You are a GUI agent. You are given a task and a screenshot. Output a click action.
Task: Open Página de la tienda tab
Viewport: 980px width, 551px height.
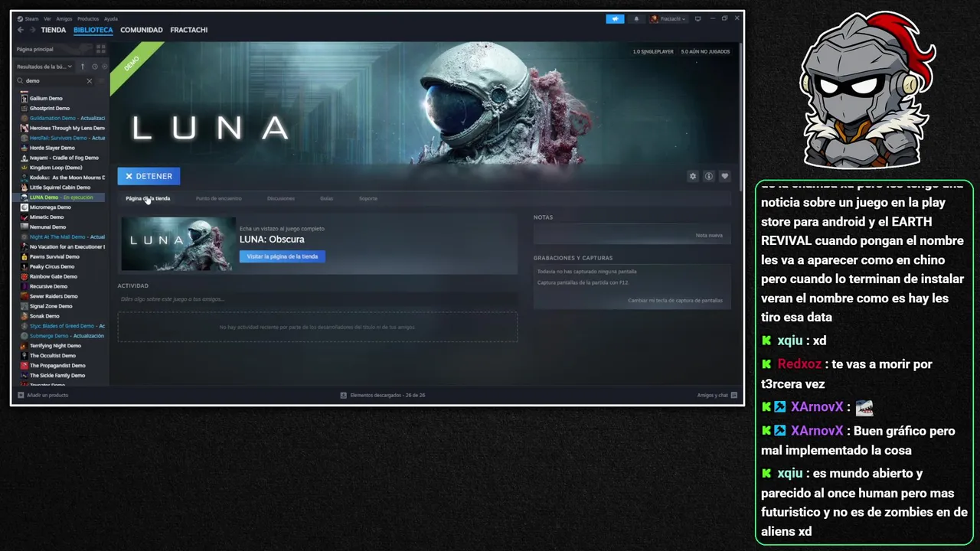(x=148, y=198)
